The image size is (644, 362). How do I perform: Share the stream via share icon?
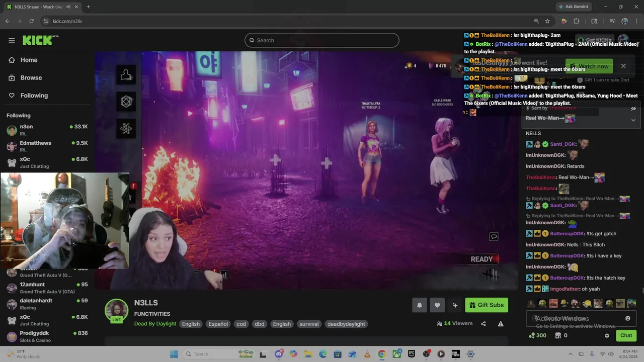click(x=484, y=324)
